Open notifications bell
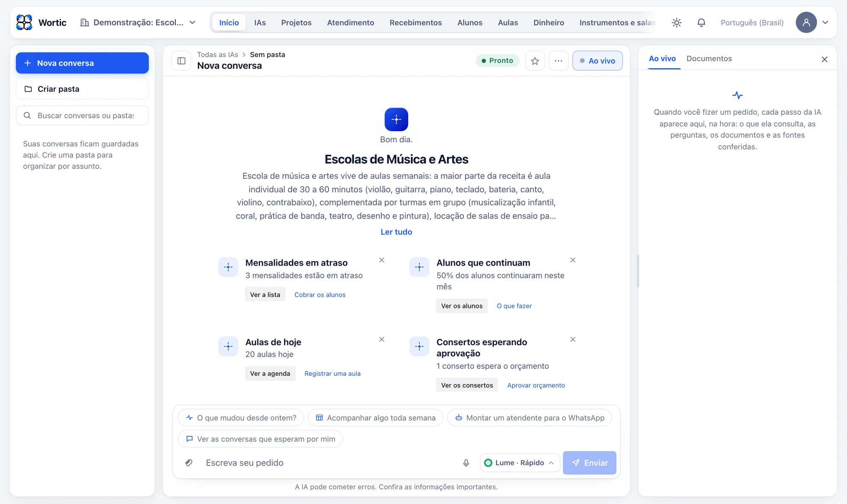Image resolution: width=847 pixels, height=504 pixels. tap(701, 22)
